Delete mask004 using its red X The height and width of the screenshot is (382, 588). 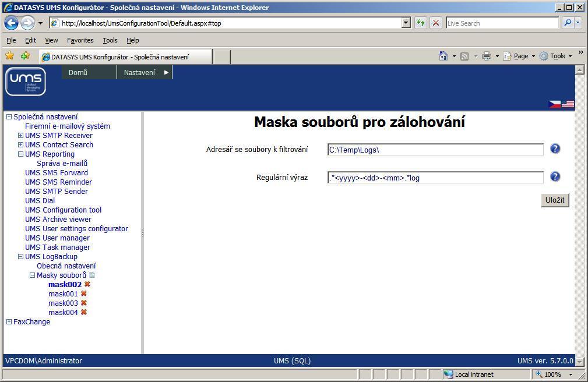[84, 312]
